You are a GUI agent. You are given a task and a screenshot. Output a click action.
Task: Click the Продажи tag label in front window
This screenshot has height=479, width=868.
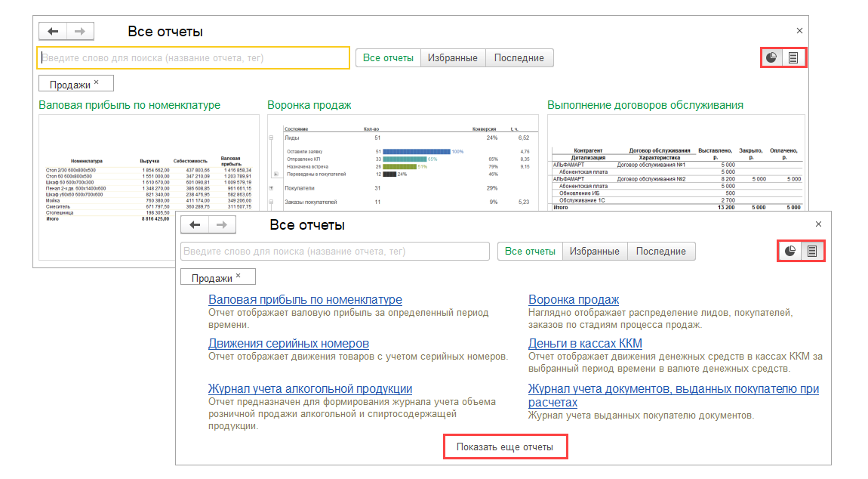pos(212,278)
